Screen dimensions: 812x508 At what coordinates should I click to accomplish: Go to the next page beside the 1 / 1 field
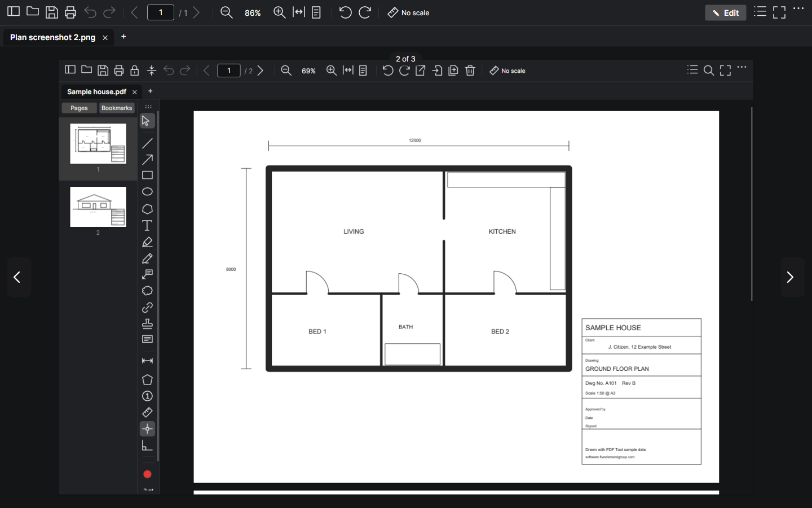point(196,12)
